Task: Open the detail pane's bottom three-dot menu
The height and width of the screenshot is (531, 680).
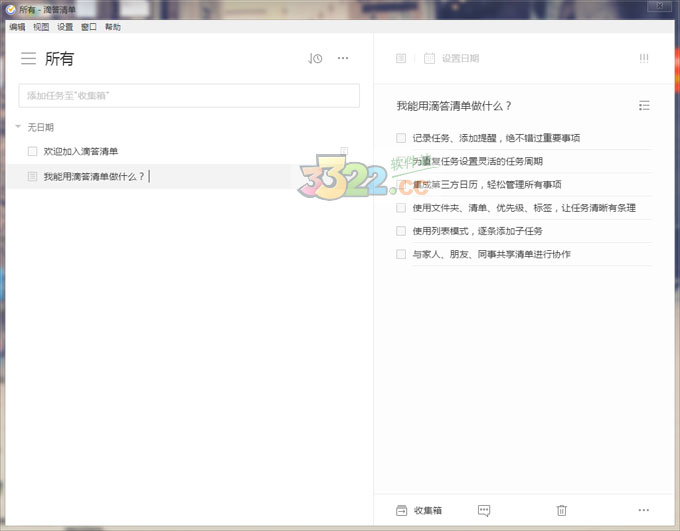Action: (x=644, y=510)
